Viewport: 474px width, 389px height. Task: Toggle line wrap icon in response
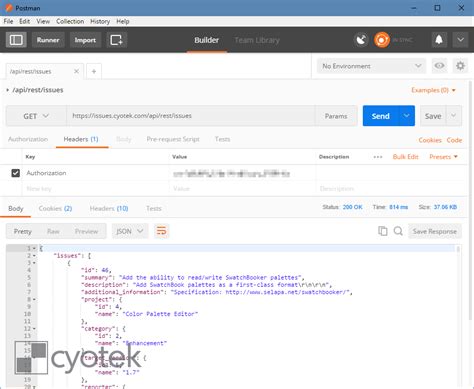[161, 231]
